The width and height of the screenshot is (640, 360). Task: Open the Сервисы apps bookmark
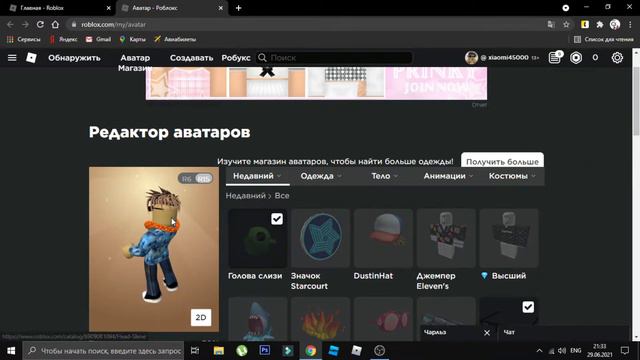pos(23,39)
